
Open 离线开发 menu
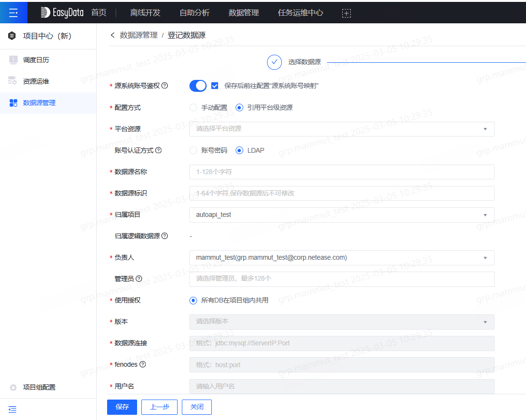(x=145, y=13)
